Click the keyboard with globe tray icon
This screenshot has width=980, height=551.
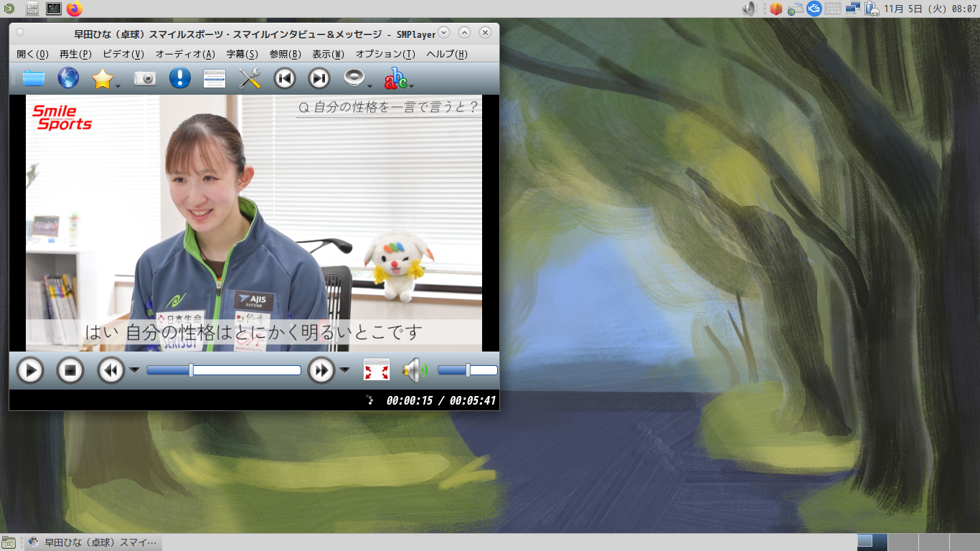click(795, 9)
